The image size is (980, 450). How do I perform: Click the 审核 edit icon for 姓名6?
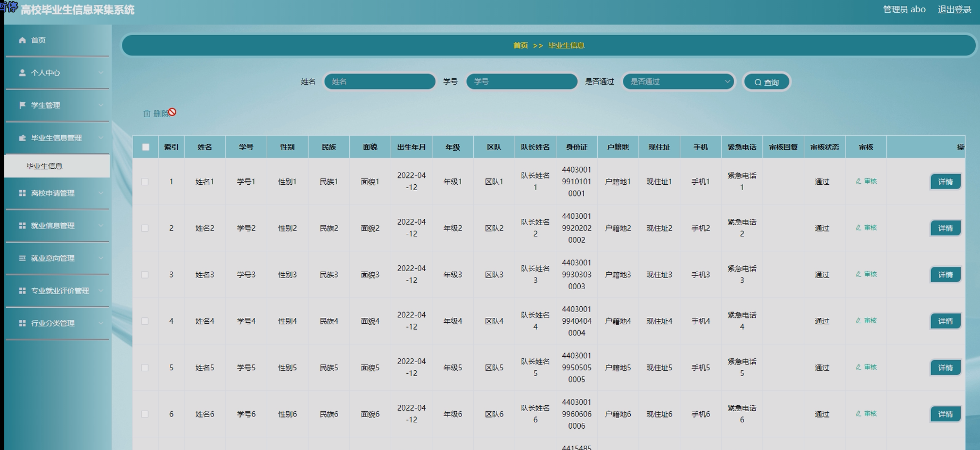(858, 413)
